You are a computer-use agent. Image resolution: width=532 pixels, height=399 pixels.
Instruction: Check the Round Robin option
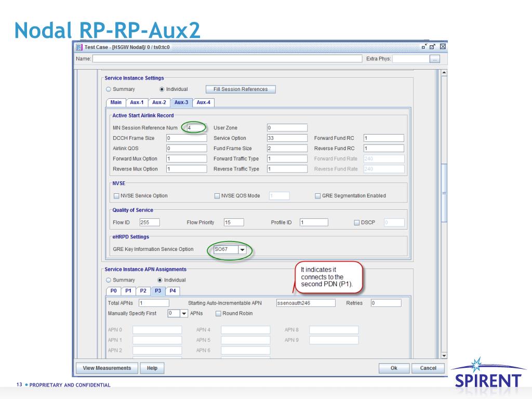[219, 313]
